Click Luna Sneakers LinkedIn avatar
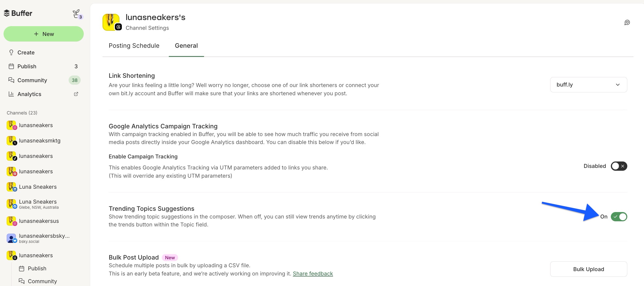This screenshot has height=286, width=644. click(12, 187)
